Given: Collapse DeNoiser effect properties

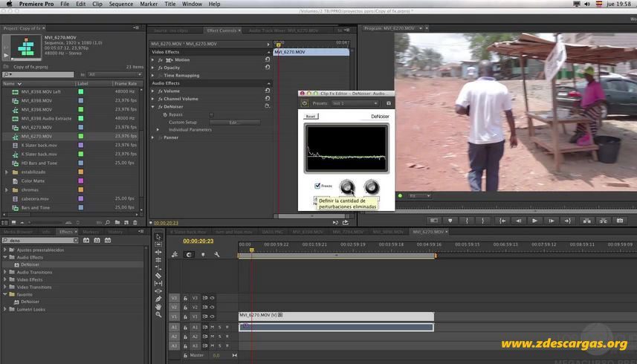Looking at the screenshot, I should pyautogui.click(x=153, y=107).
